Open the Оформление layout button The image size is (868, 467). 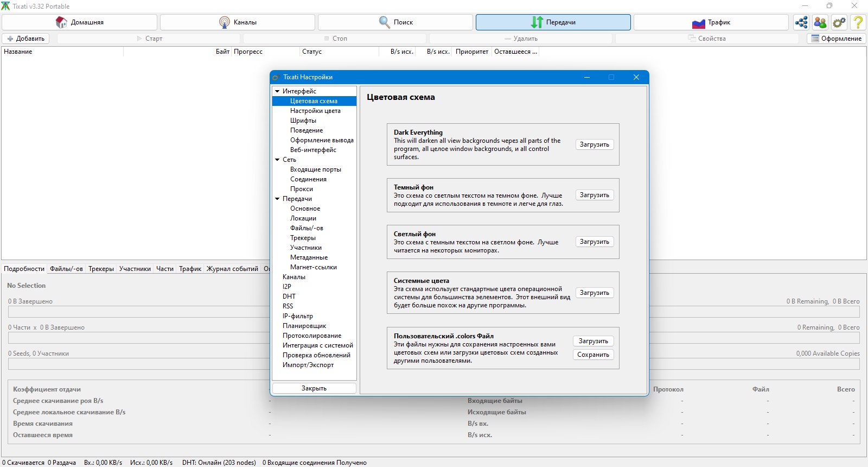pos(836,39)
